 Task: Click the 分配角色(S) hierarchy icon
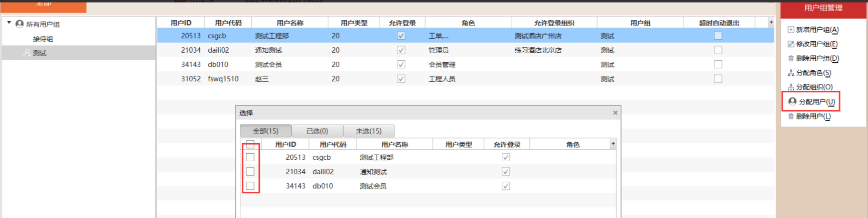pos(791,73)
